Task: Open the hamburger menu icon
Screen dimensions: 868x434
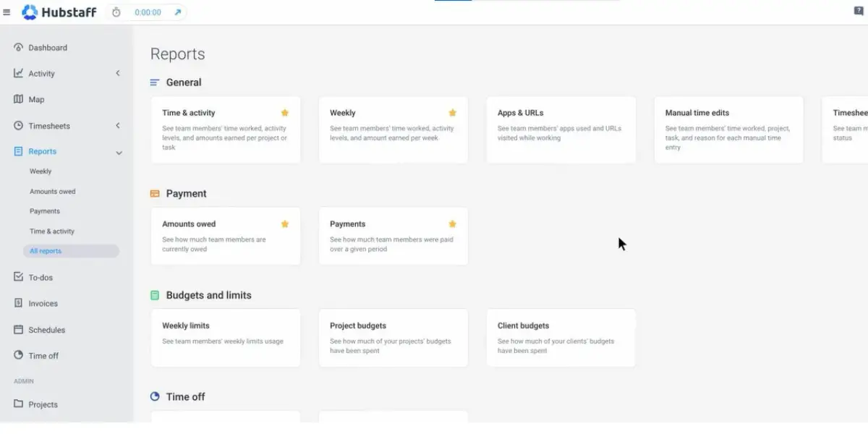Action: tap(7, 12)
